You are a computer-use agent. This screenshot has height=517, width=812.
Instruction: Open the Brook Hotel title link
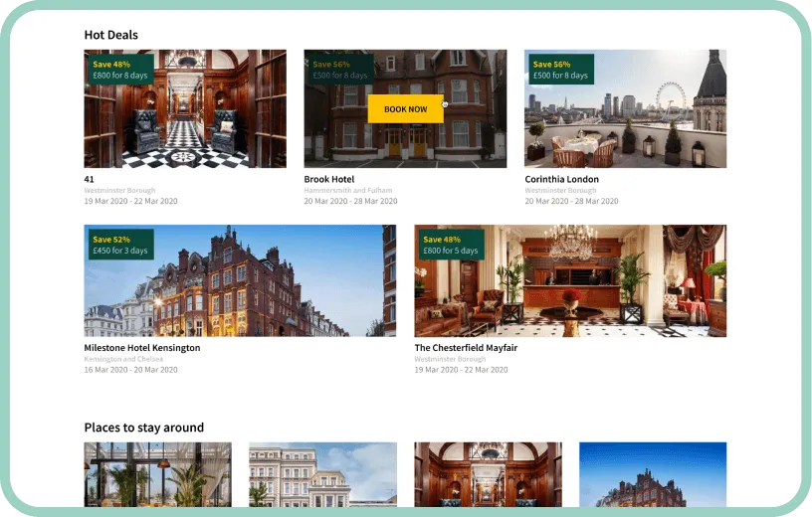328,179
